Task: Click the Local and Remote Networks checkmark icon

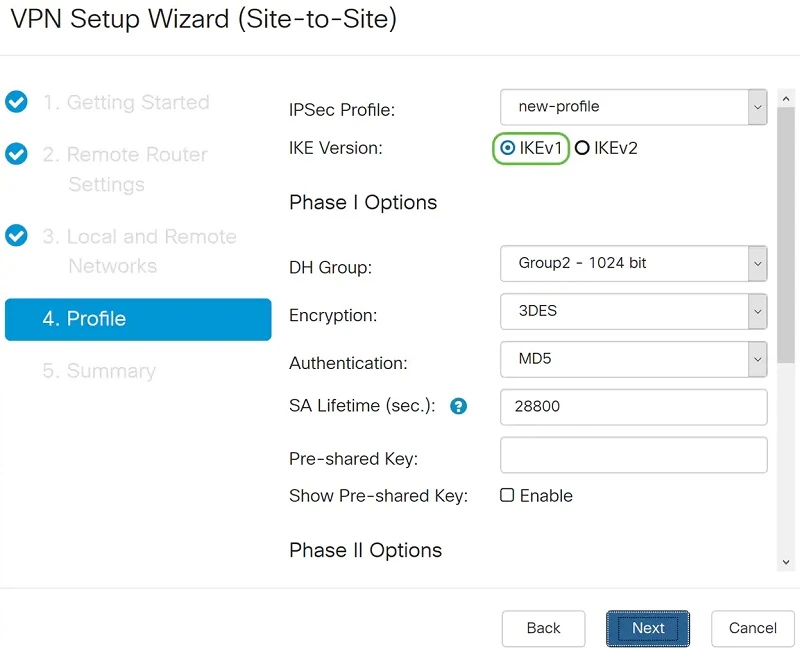Action: pyautogui.click(x=16, y=236)
